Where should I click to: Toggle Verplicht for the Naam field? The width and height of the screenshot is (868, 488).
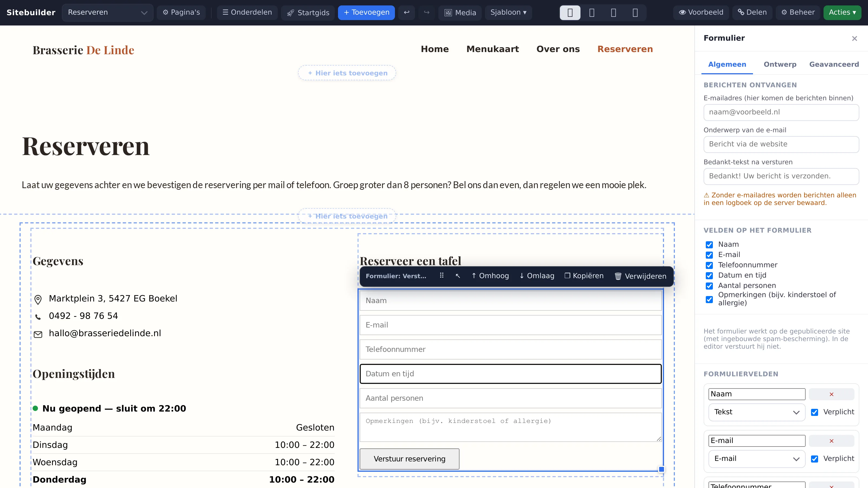814,412
